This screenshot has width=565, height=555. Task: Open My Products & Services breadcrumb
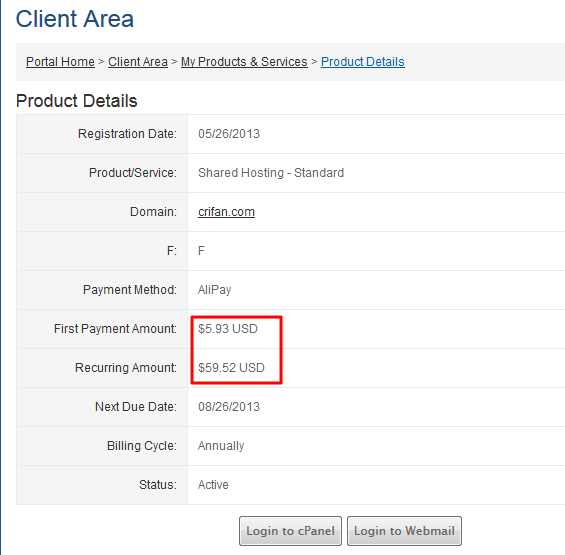click(244, 62)
